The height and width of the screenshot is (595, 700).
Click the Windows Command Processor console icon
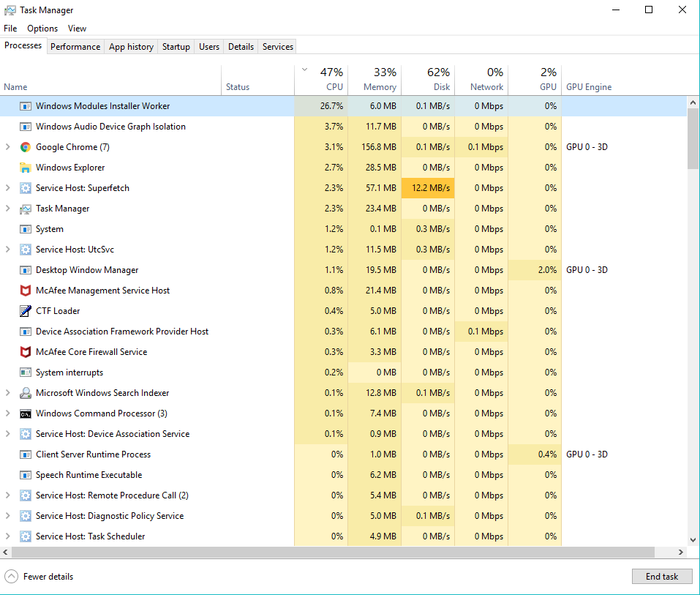point(26,413)
